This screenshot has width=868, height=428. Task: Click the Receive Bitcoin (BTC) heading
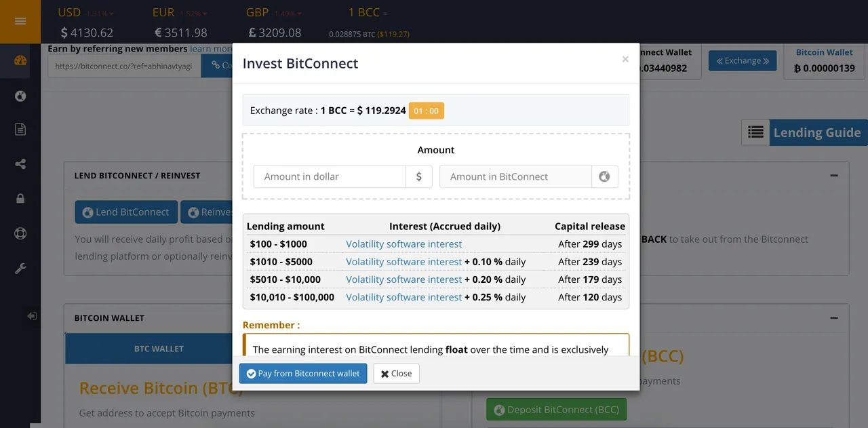pyautogui.click(x=161, y=388)
